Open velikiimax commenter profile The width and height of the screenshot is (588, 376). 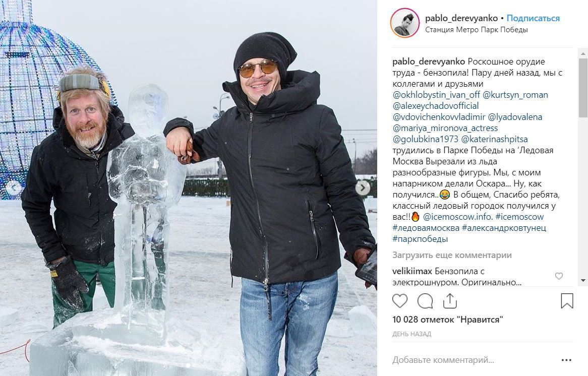pos(412,271)
